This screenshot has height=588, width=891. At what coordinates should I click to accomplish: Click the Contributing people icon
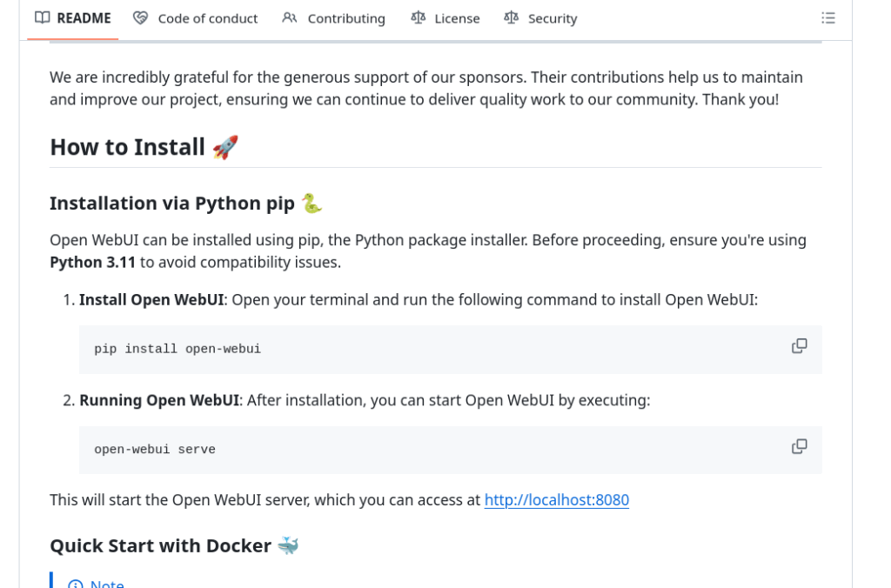click(290, 18)
